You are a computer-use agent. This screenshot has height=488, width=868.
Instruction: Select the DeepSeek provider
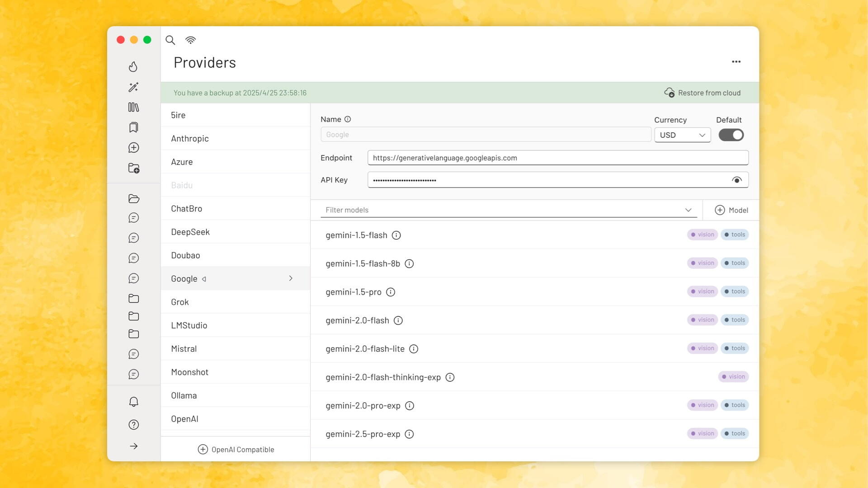235,232
